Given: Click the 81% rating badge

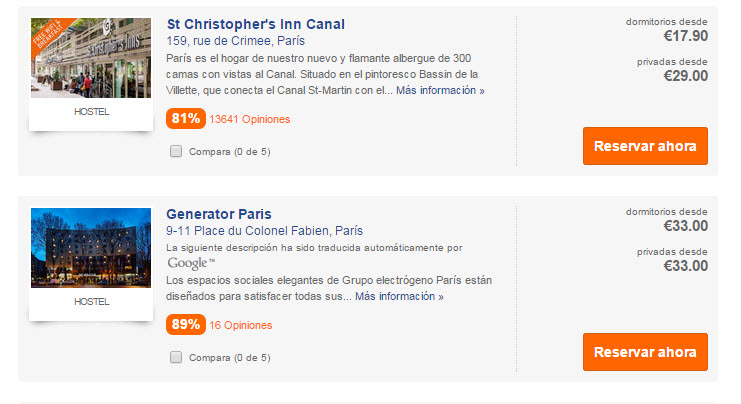Looking at the screenshot, I should click(186, 119).
